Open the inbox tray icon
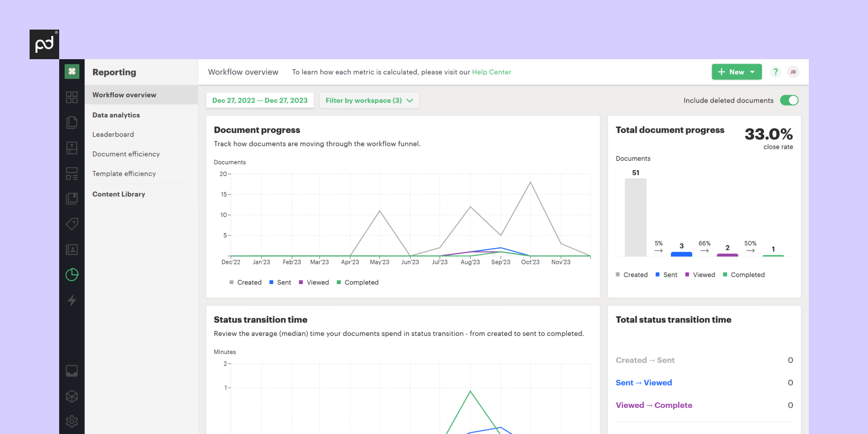The width and height of the screenshot is (868, 434). pyautogui.click(x=72, y=371)
